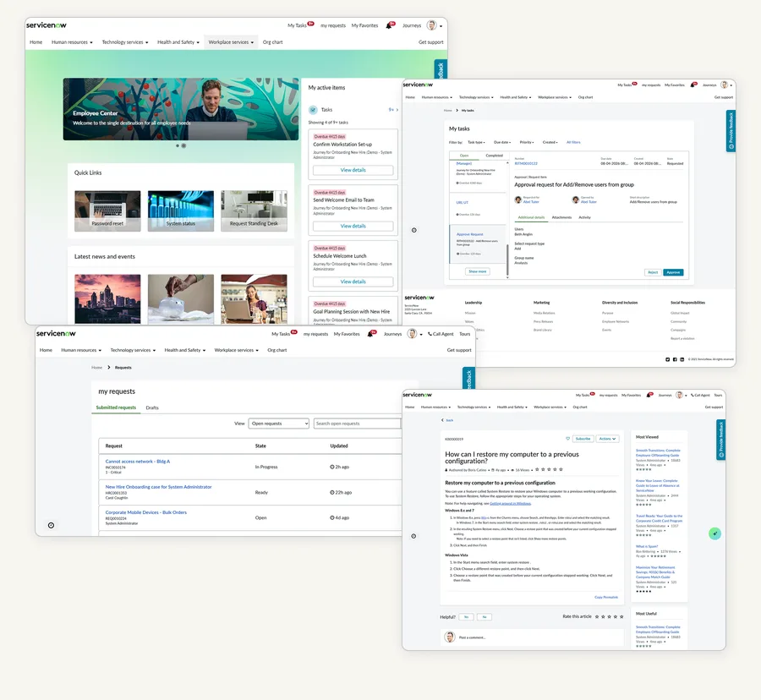This screenshot has width=761, height=700.
Task: Click Org chart in Employee Center home window menu
Action: coord(273,42)
